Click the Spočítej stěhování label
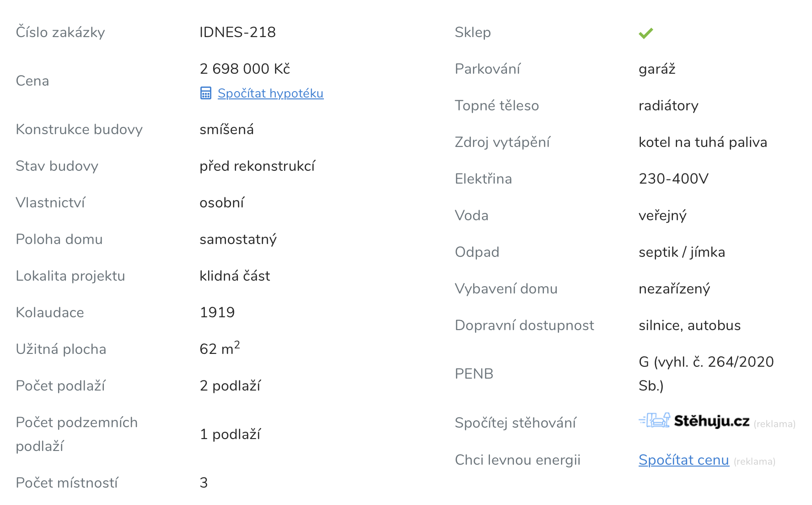812x505 pixels. 515,423
